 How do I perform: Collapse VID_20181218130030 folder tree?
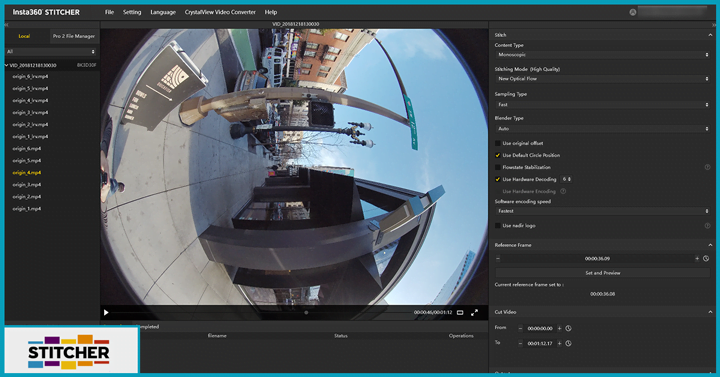tap(6, 65)
